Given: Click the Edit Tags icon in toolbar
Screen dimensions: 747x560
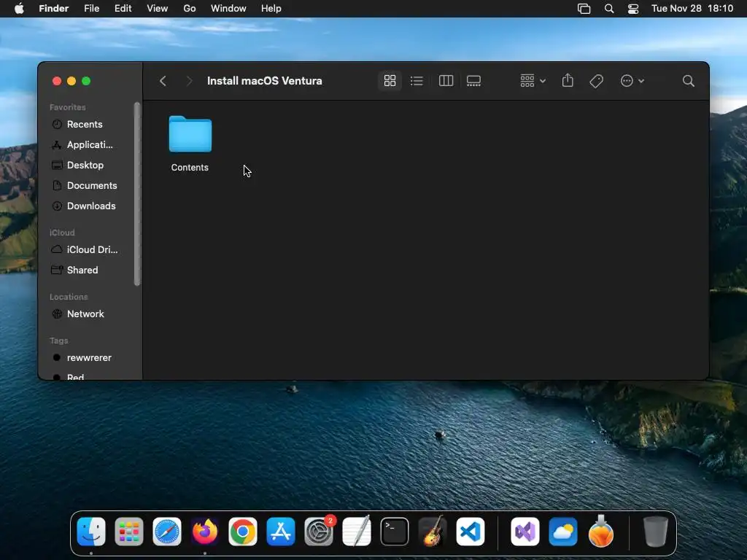Looking at the screenshot, I should coord(597,81).
